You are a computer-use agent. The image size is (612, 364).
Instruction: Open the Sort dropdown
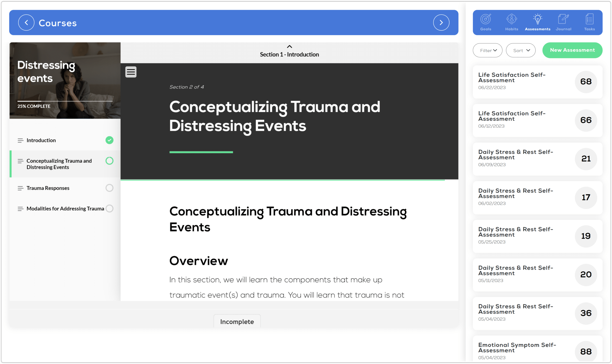click(x=520, y=50)
